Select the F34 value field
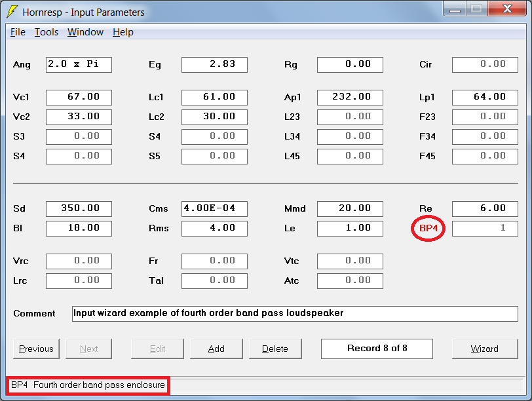This screenshot has height=401, width=532. 485,137
